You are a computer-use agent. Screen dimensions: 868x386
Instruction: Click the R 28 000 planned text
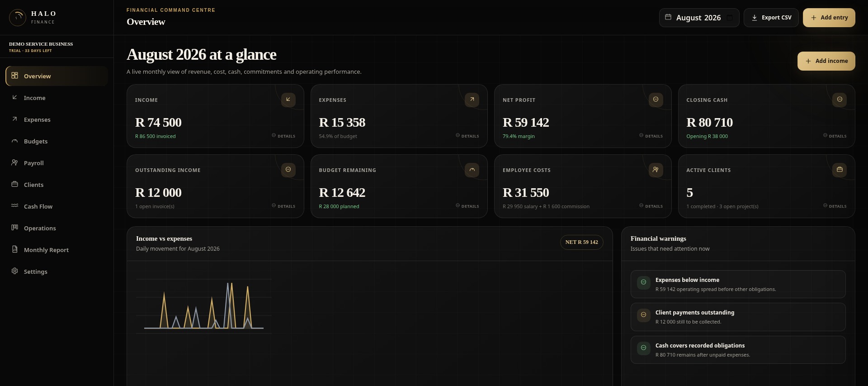coord(339,206)
